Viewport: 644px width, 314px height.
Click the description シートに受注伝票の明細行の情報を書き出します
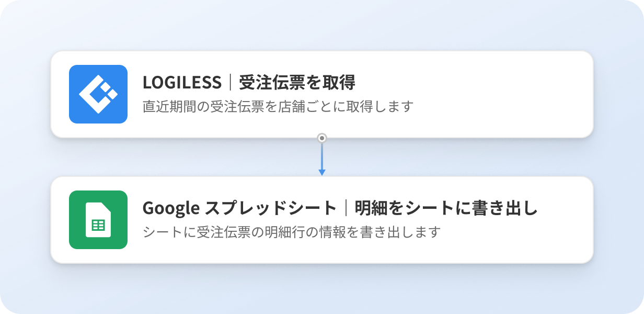click(x=292, y=232)
